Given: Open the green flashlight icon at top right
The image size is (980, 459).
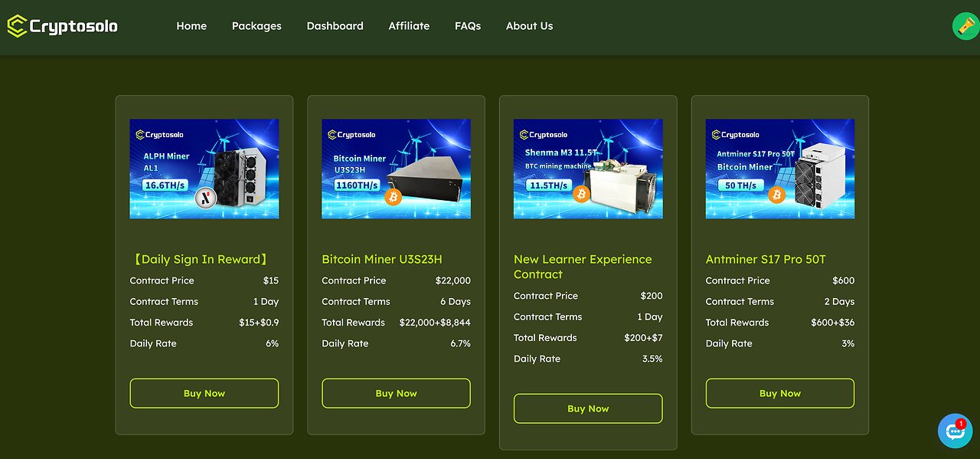Looking at the screenshot, I should point(965,26).
